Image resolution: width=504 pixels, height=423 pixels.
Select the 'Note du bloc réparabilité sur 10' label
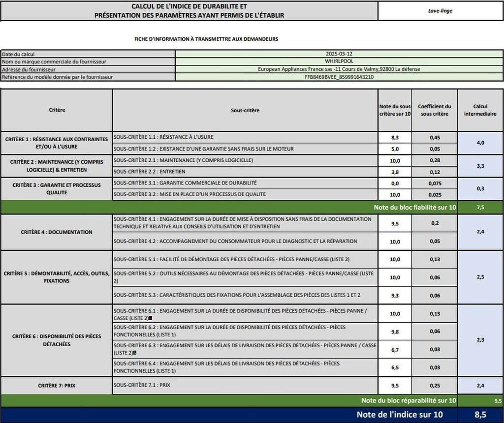point(409,401)
